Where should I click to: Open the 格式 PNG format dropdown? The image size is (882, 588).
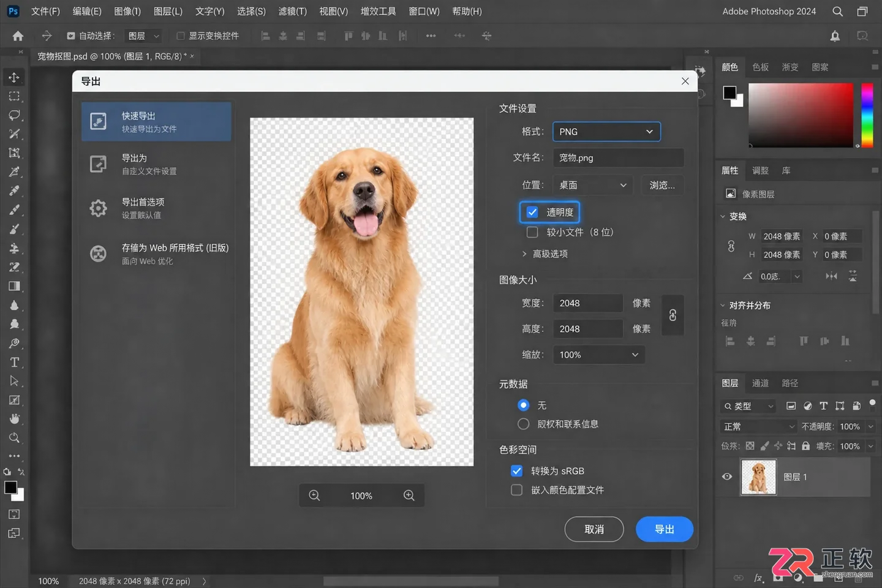pos(606,132)
